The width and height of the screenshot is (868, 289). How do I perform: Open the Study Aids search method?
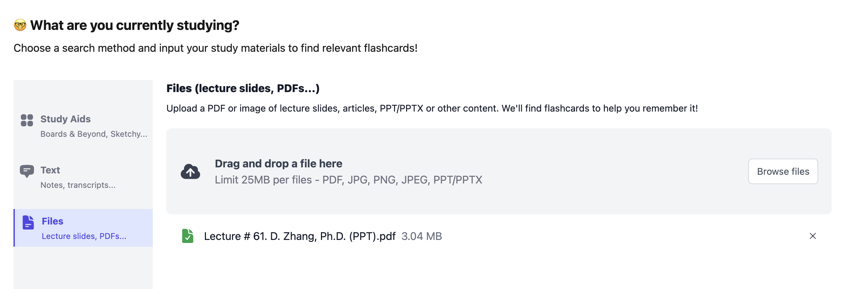click(65, 119)
